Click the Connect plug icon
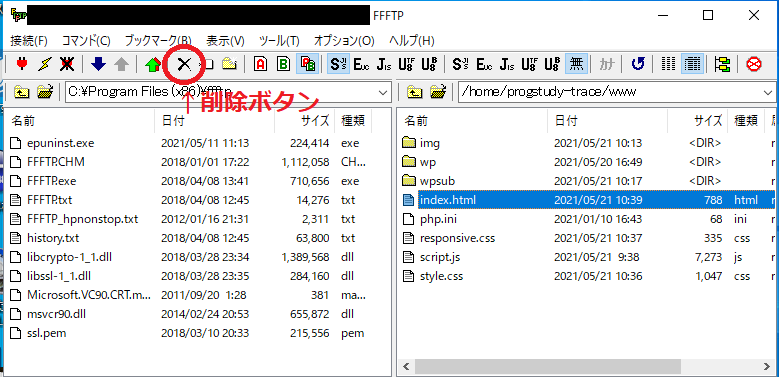This screenshot has height=377, width=779. 22,64
